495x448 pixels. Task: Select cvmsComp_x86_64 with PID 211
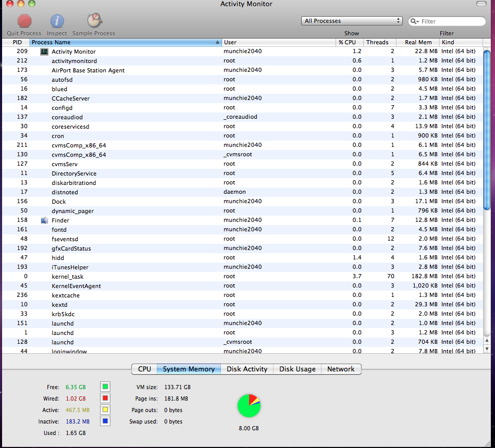tap(242, 145)
